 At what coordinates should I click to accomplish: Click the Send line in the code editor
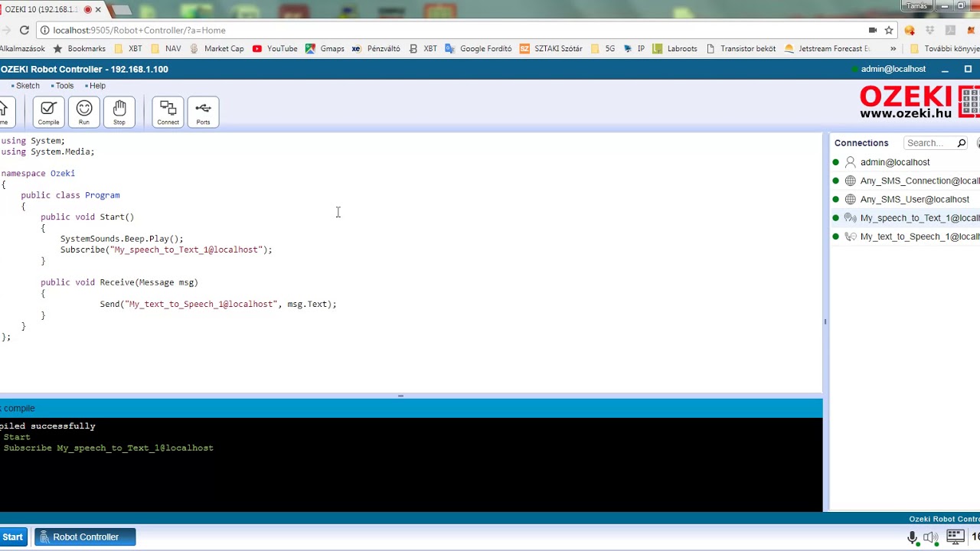pyautogui.click(x=218, y=304)
